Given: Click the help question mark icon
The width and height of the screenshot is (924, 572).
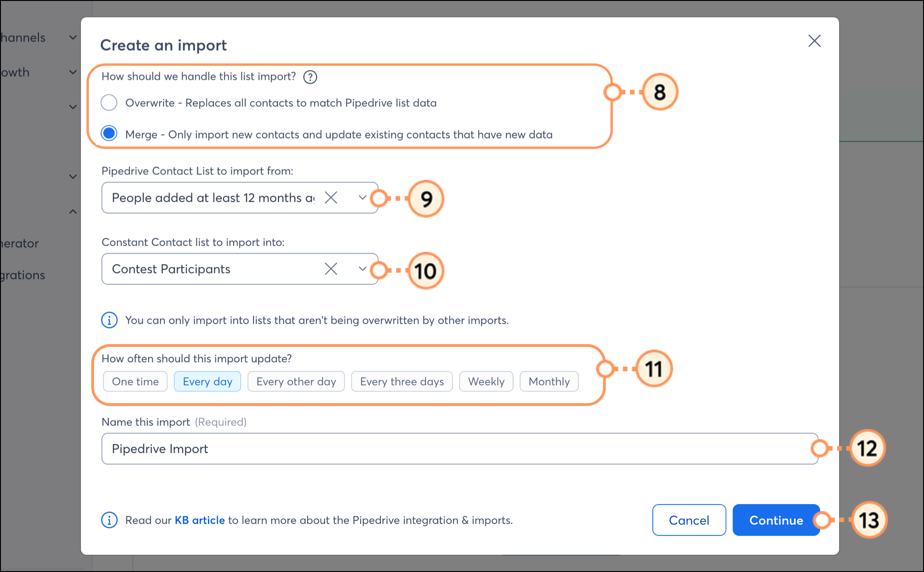Looking at the screenshot, I should pyautogui.click(x=310, y=77).
